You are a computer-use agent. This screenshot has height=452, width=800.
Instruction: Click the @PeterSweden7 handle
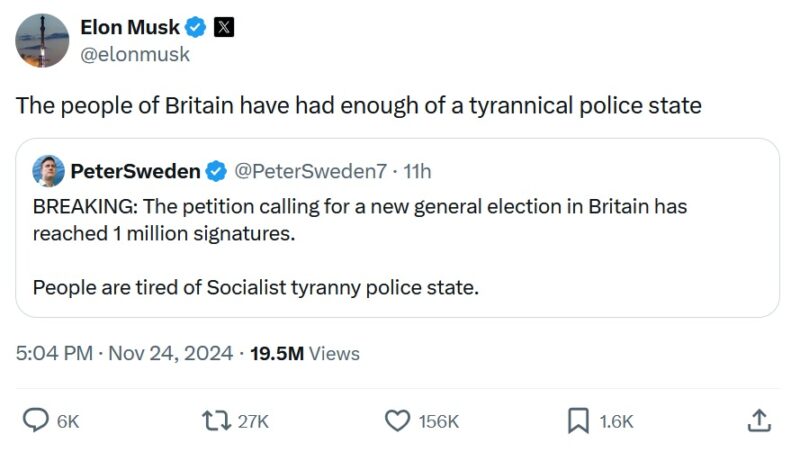point(310,172)
